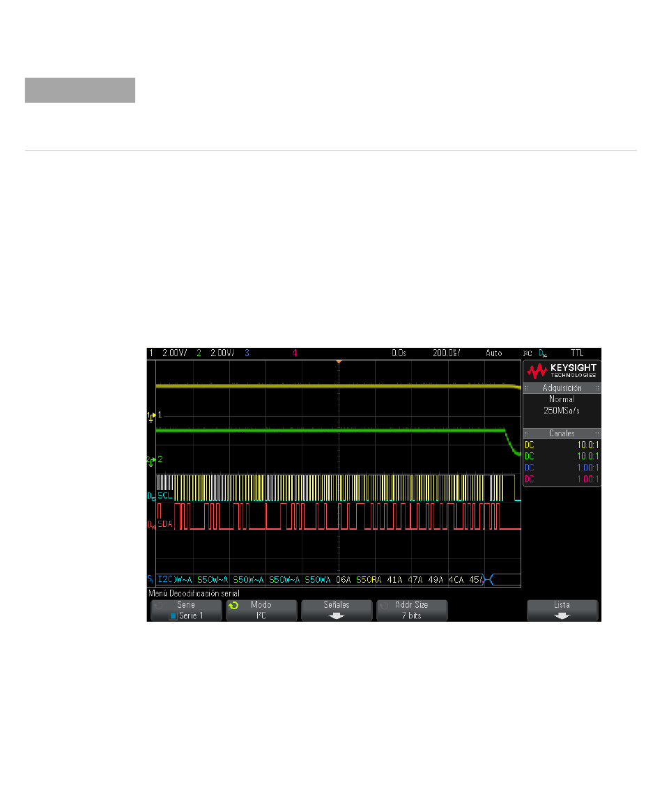
Task: Click the yellow DC 10.0:1 channel row
Action: pos(562,445)
